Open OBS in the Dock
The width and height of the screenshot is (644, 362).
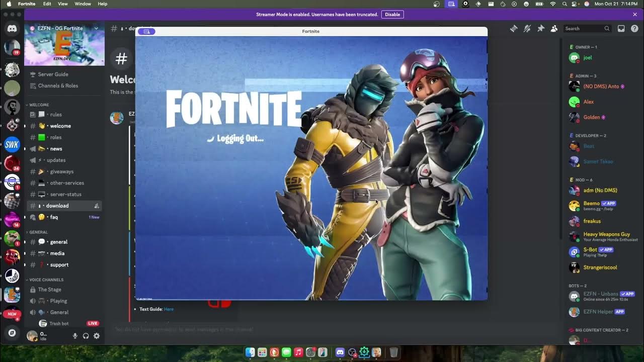(352, 352)
